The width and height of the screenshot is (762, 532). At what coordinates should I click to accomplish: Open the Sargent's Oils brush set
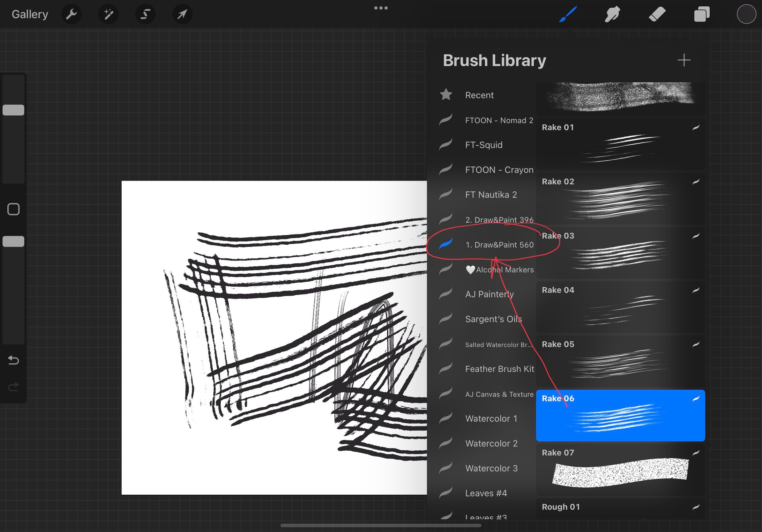tap(493, 319)
